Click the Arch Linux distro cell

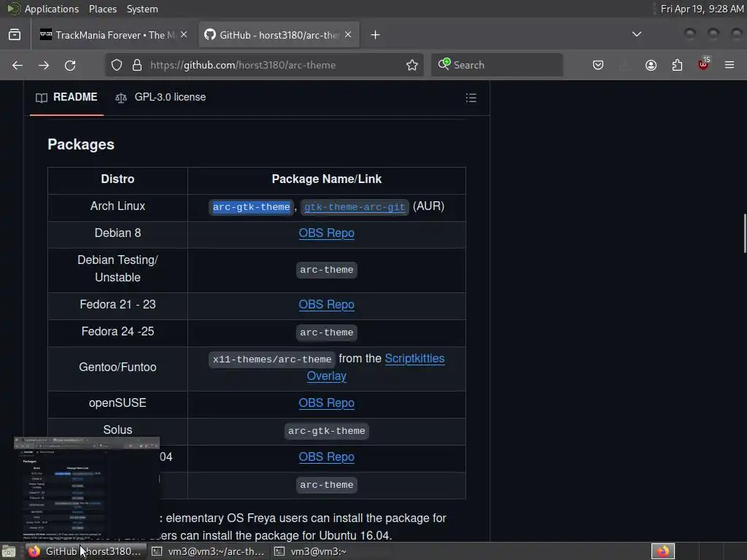(x=117, y=206)
